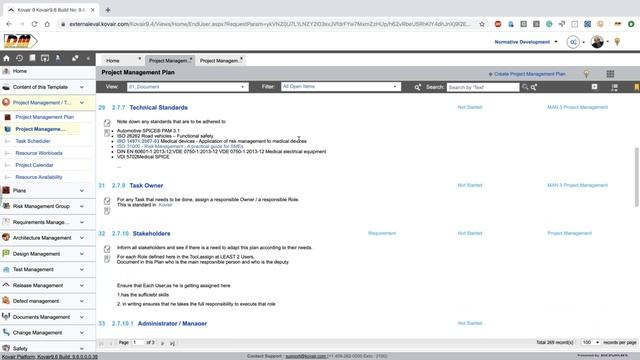Click the monitor screen icon in sidebar toolbar
Screen dimensions: 640x360
pos(45,58)
